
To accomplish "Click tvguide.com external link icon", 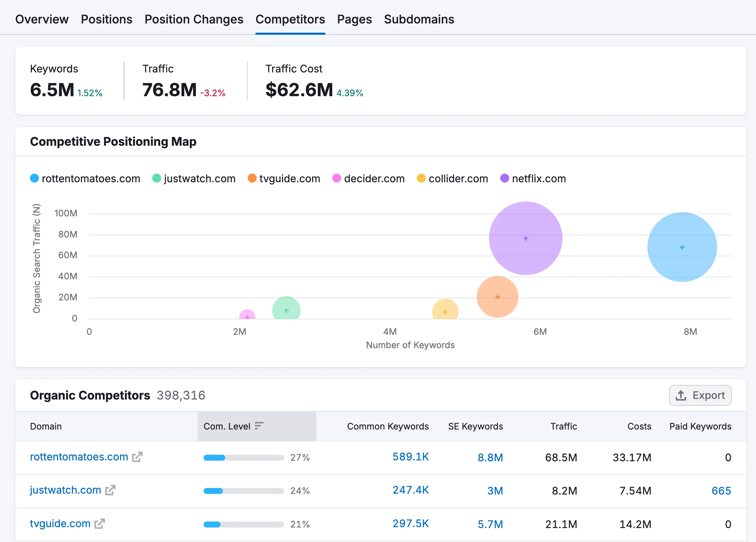I will [x=99, y=524].
